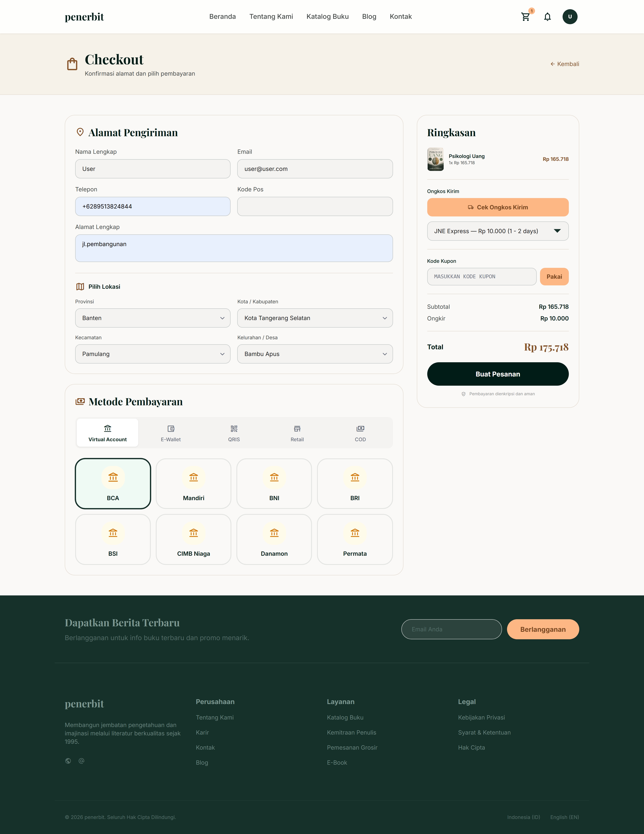Open Pemesanan Grosir footer link
This screenshot has height=834, width=644.
[x=352, y=747]
